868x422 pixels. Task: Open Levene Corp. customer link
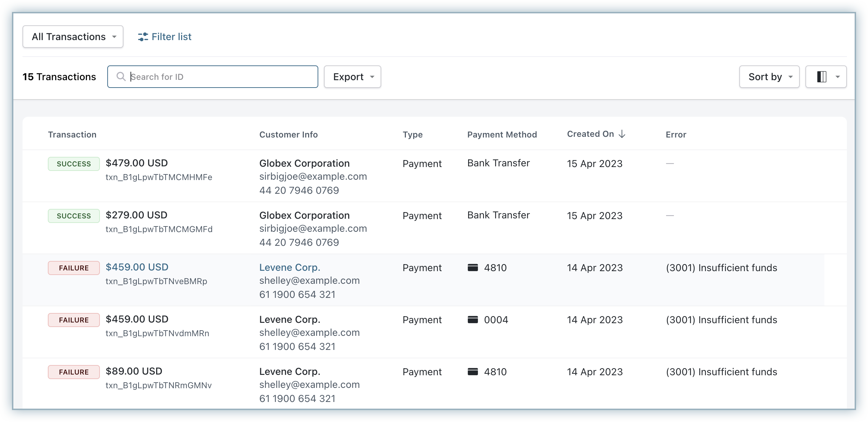pyautogui.click(x=289, y=268)
